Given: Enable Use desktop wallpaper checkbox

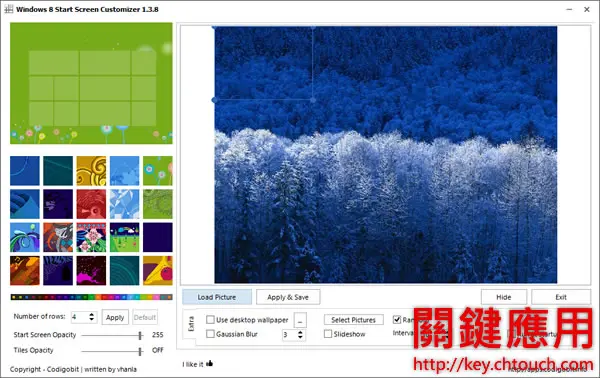Looking at the screenshot, I should (x=210, y=319).
